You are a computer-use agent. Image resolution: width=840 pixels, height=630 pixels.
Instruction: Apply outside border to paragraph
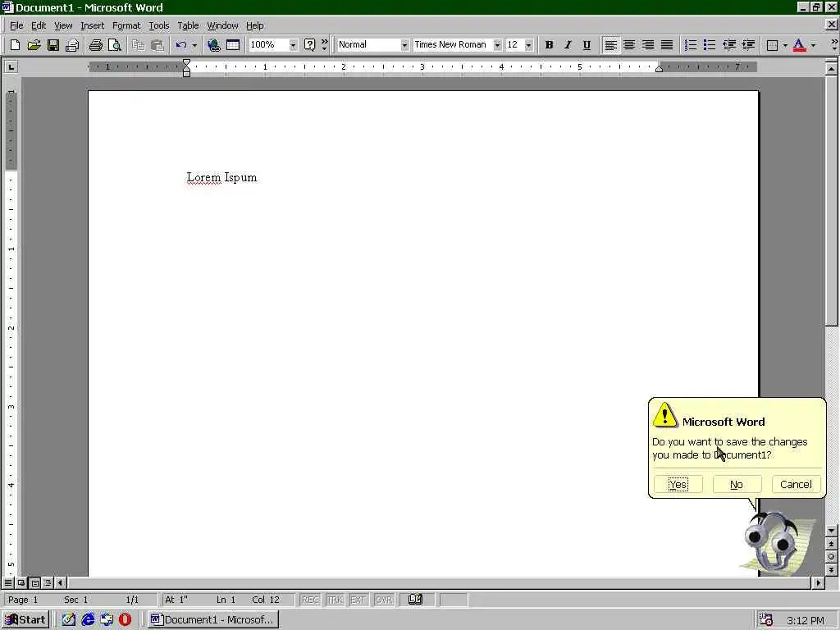coord(772,45)
